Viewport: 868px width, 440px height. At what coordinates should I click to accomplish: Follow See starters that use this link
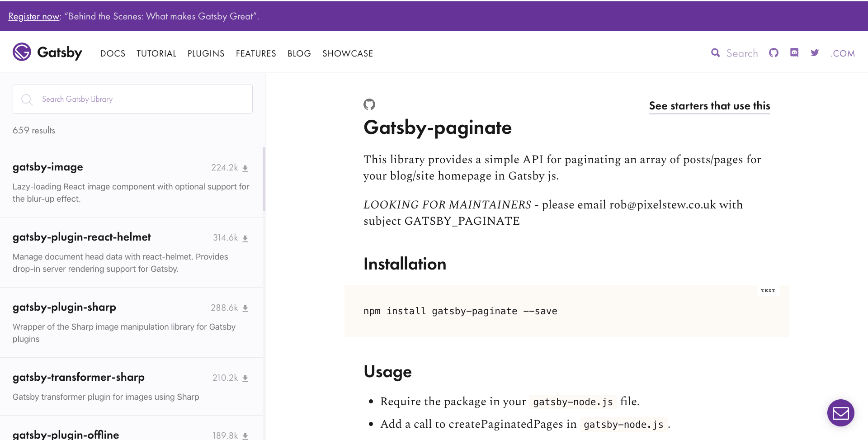coord(709,106)
